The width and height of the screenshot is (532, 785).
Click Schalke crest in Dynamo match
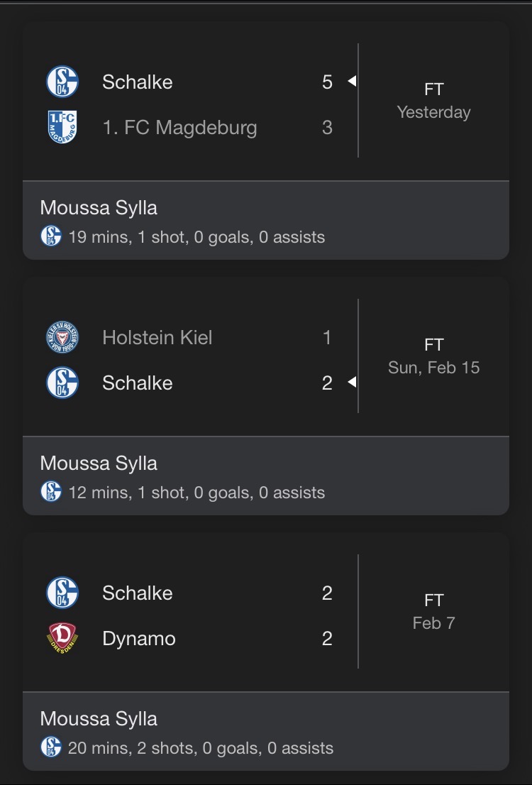(62, 593)
